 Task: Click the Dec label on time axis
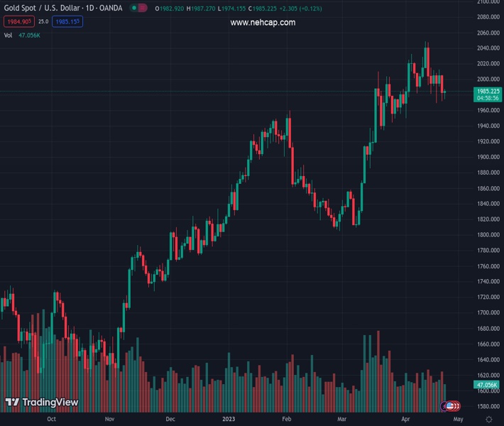(170, 419)
